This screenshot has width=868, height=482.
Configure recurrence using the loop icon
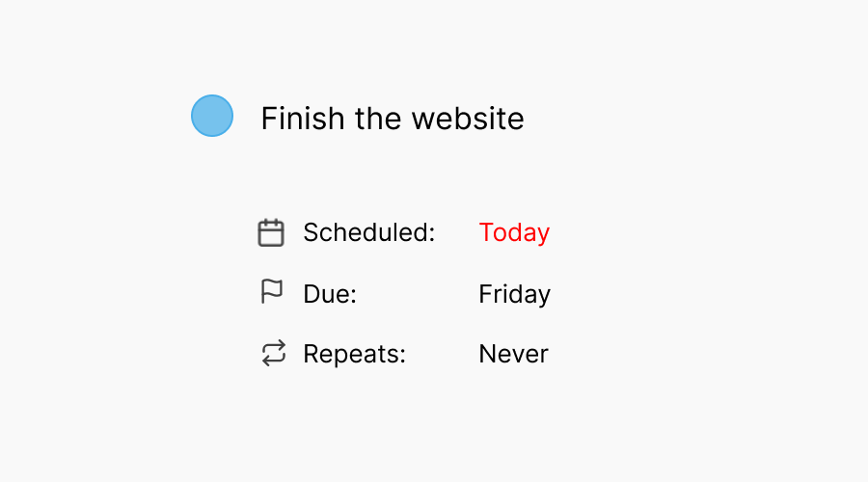tap(274, 353)
